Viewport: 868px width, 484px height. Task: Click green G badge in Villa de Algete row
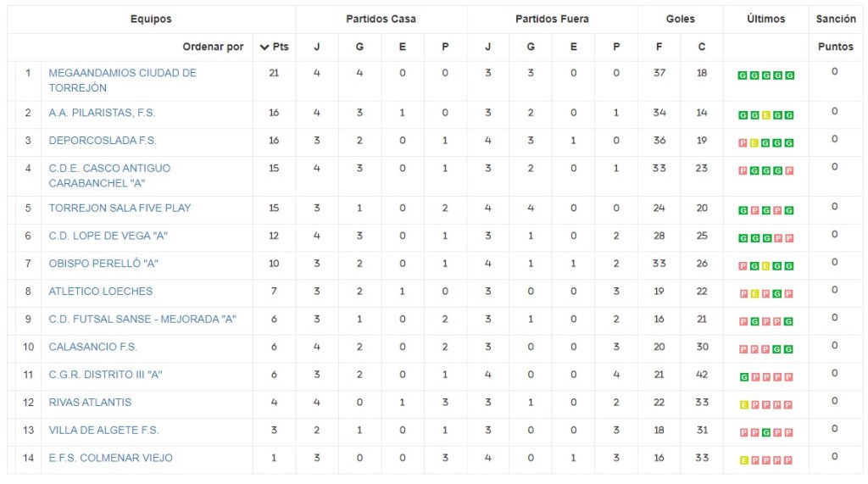tap(766, 433)
